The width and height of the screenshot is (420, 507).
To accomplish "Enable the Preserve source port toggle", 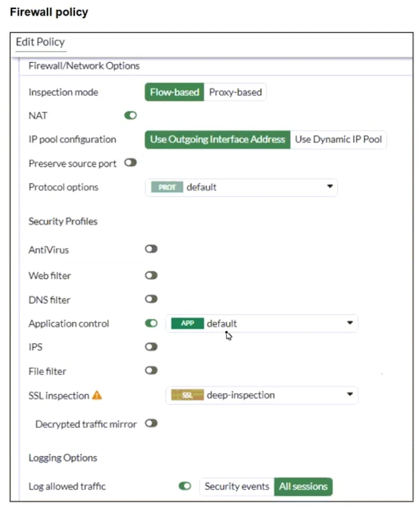I will click(x=130, y=163).
